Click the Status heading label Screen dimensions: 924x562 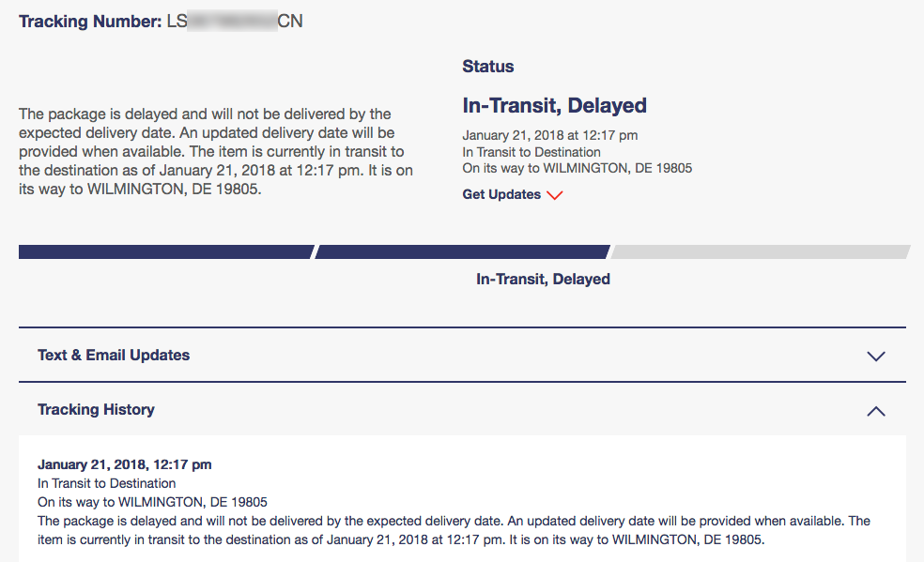[488, 67]
